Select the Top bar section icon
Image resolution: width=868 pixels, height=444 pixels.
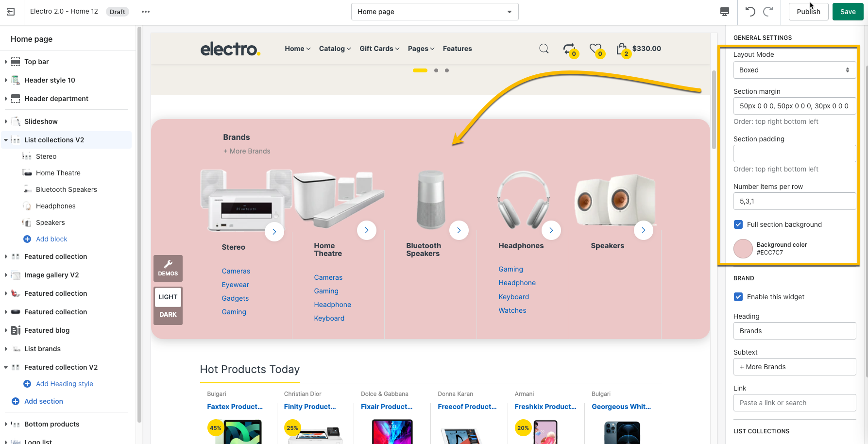click(16, 62)
